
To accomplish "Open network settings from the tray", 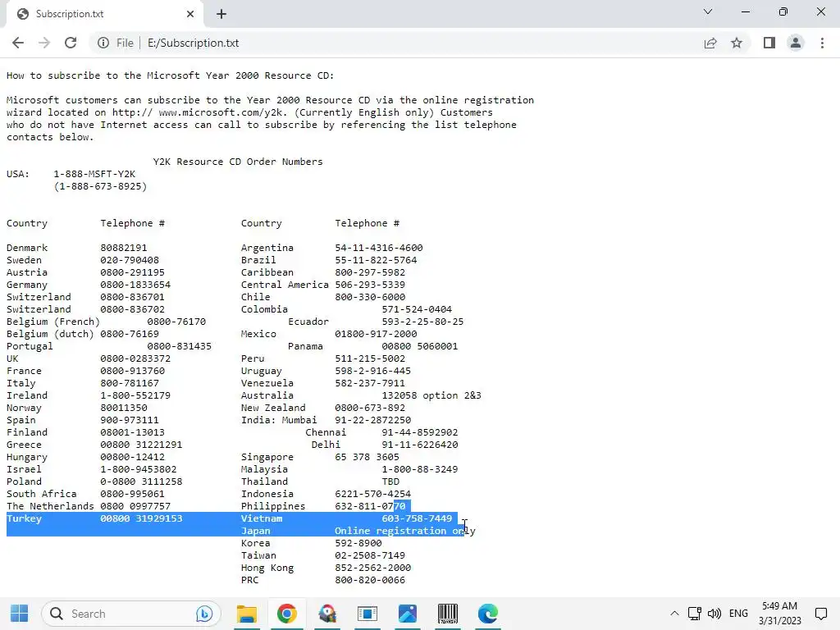I will pos(694,614).
